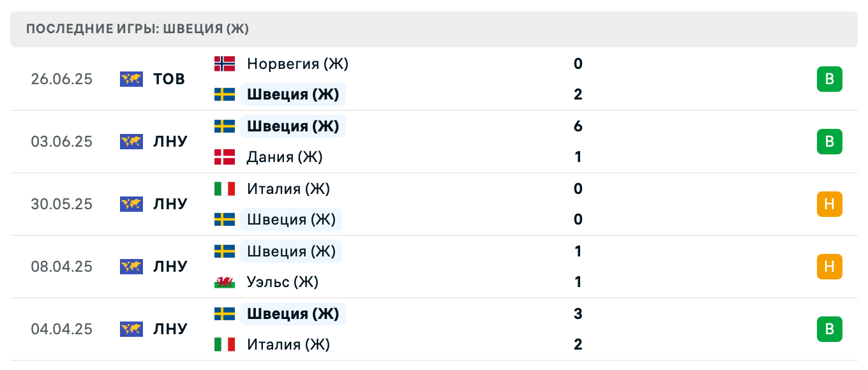Image resolution: width=868 pixels, height=370 pixels.
Task: Open Уэльс (Ж) team link
Action: (x=283, y=282)
